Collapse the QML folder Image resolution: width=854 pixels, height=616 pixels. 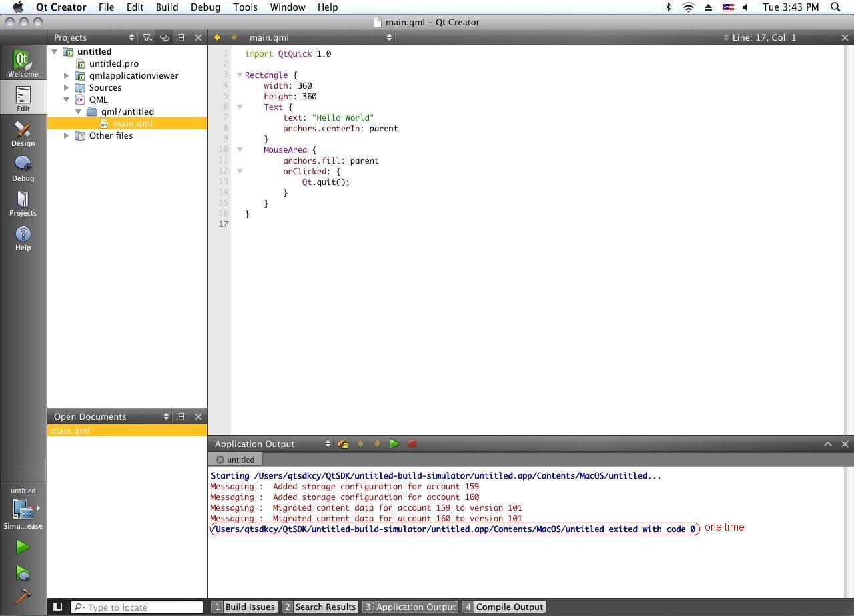[x=67, y=99]
